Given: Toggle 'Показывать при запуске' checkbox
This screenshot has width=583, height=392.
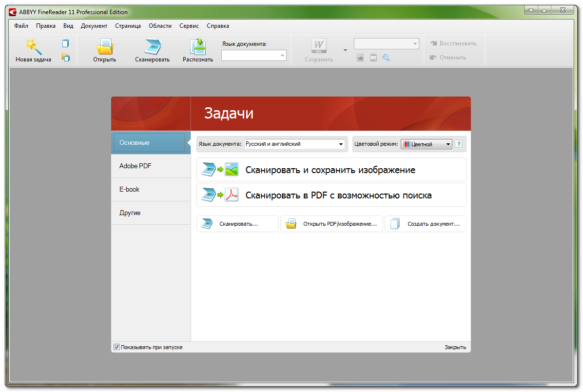Looking at the screenshot, I should 117,347.
